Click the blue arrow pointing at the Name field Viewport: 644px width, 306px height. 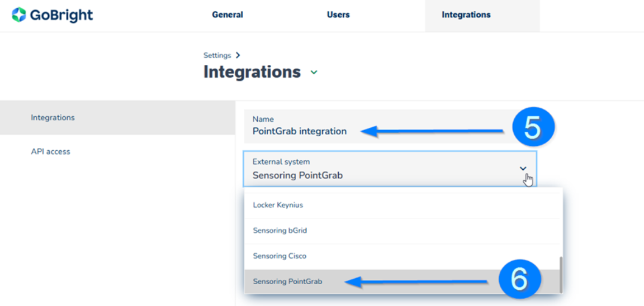(x=432, y=132)
